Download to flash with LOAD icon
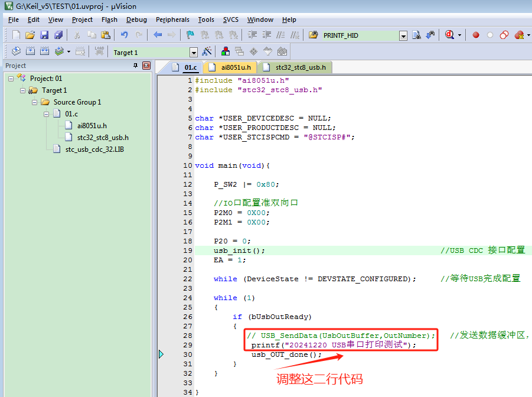Viewport: 532px width, 397px height. [99, 51]
